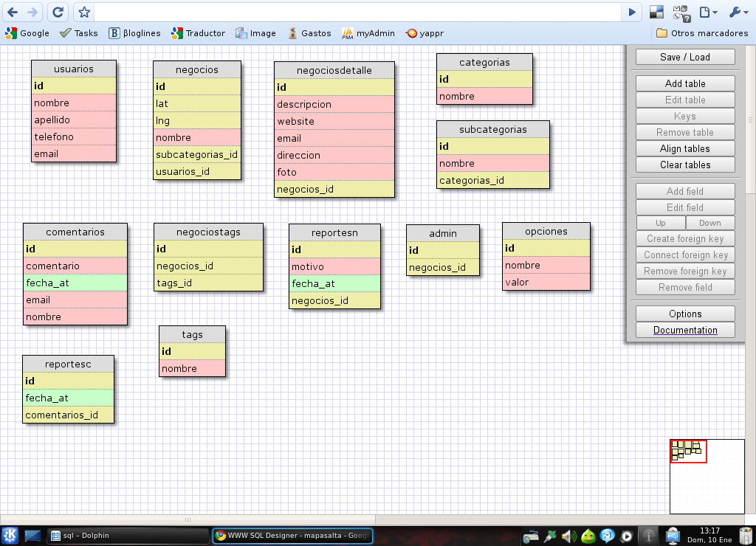Open the Bloglines bookmark

(x=135, y=33)
